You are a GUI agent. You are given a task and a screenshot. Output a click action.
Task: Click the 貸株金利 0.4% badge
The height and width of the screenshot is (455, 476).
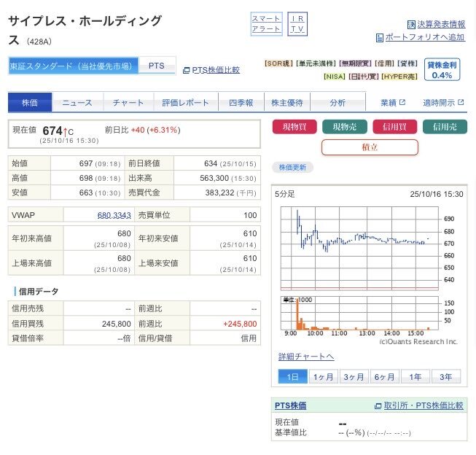(442, 70)
